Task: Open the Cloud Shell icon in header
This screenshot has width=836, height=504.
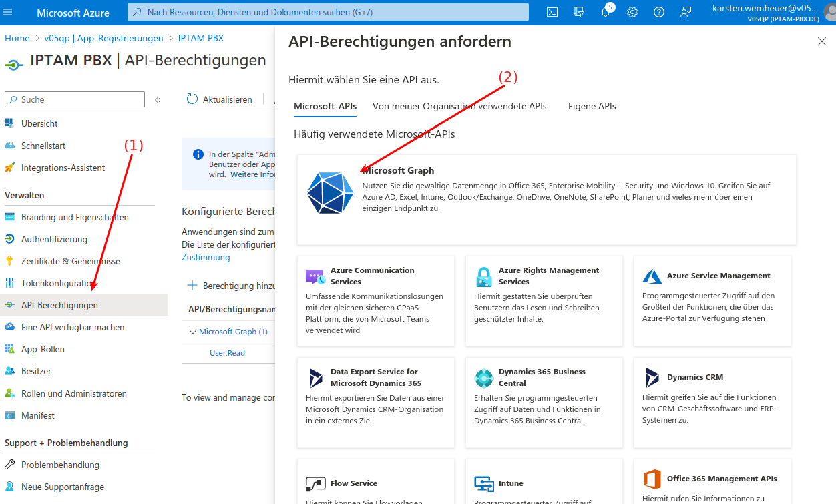Action: pyautogui.click(x=552, y=12)
